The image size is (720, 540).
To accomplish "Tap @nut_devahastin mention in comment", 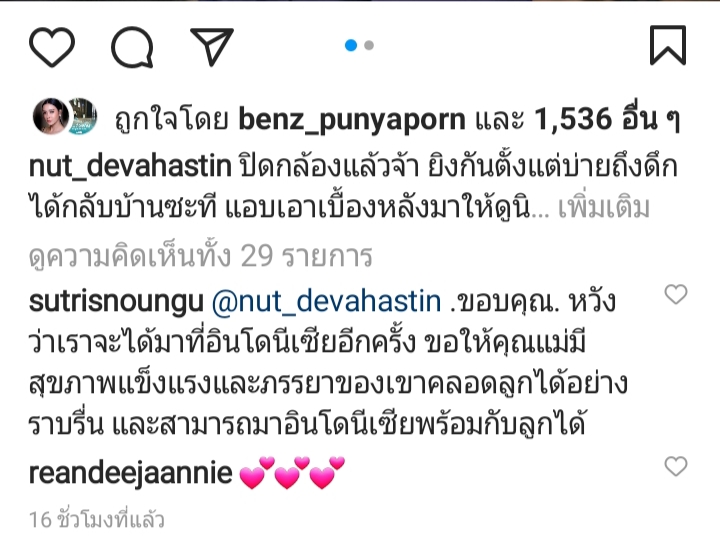I will [x=326, y=302].
